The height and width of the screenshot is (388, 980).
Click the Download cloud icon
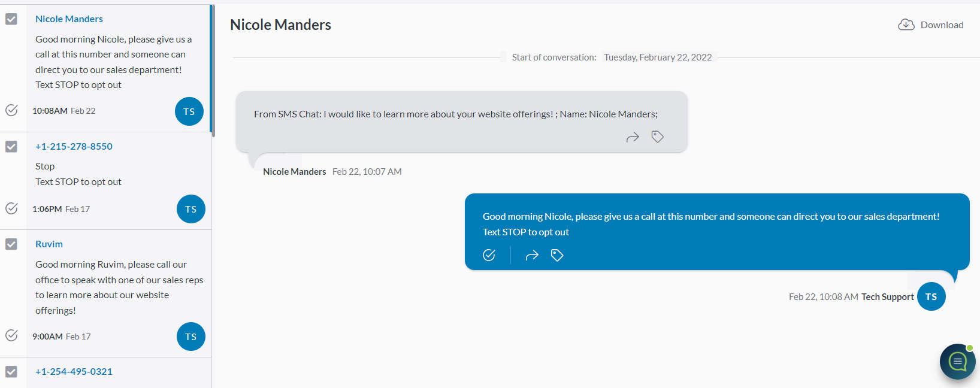(x=906, y=25)
